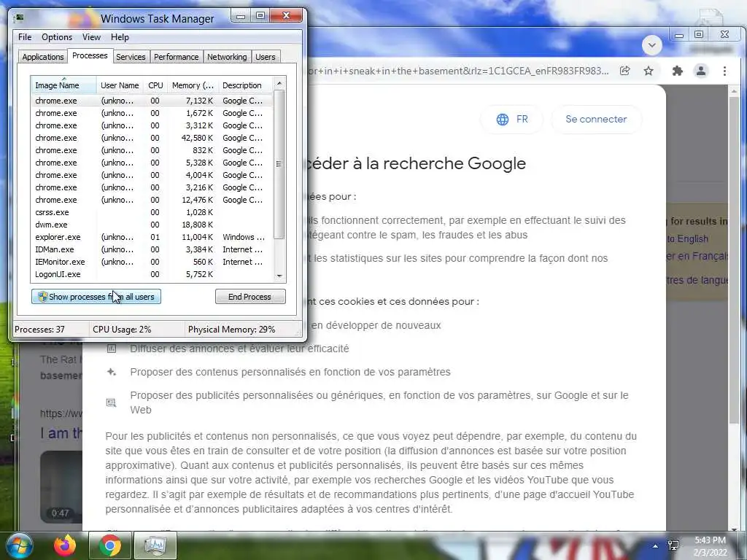Select chrome.exe using 12,476 K
Screen dimensions: 747x560
coord(152,200)
